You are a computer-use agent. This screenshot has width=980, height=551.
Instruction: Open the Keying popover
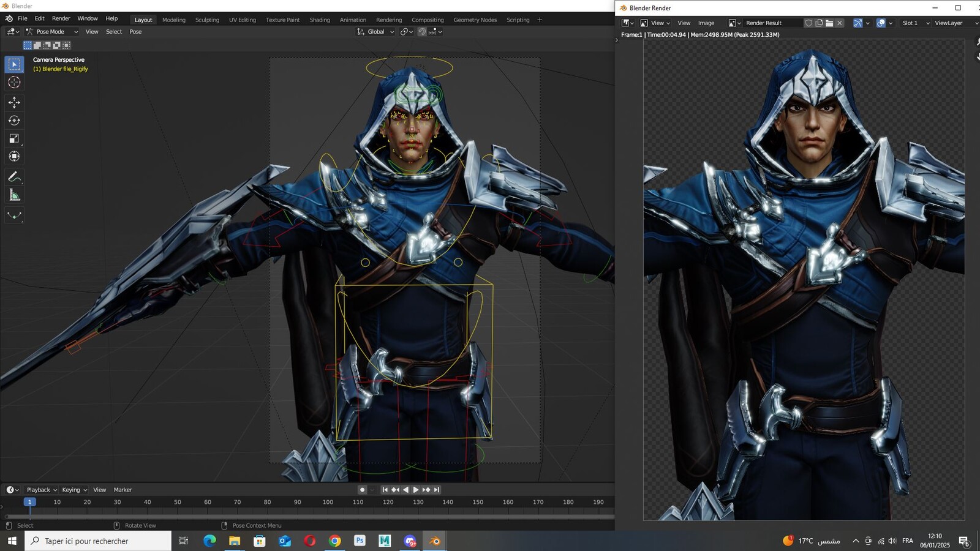[74, 490]
